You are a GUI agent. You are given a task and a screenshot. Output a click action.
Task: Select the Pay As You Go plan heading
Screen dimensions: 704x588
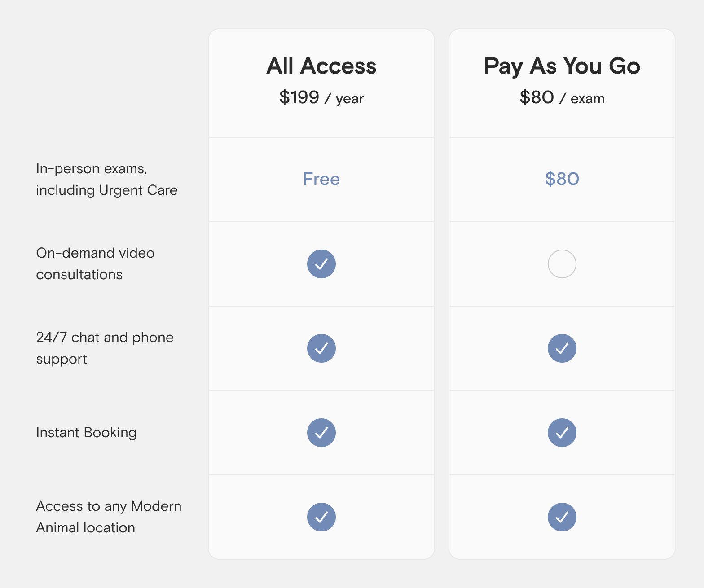562,66
